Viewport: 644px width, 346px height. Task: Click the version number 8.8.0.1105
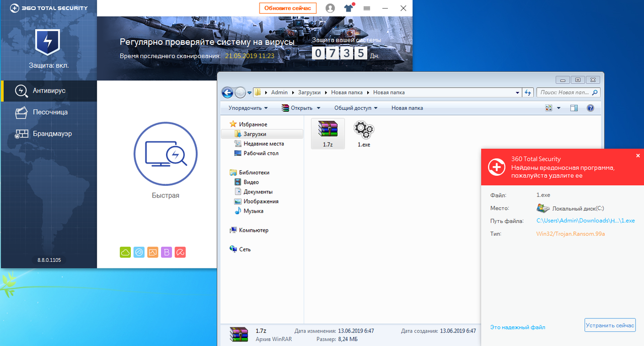pos(49,260)
